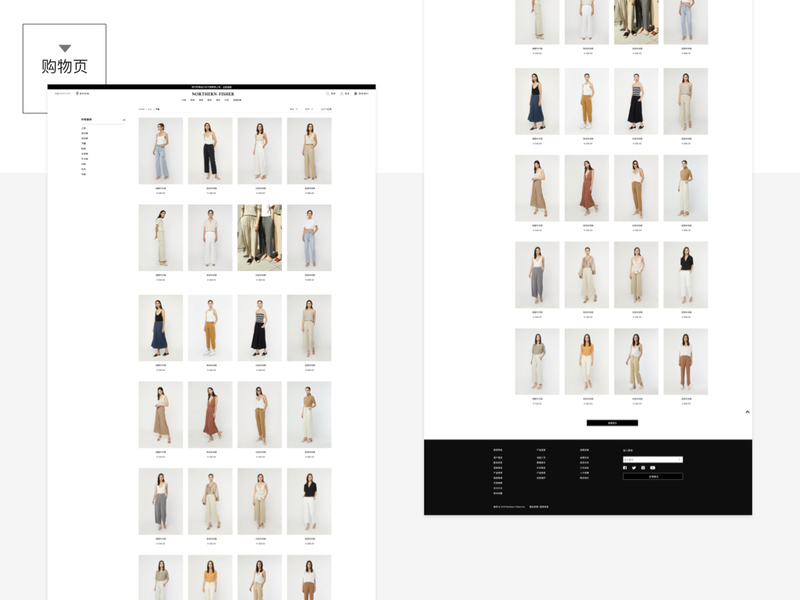Viewport: 800px width, 600px height.
Task: Open mustard trousers product on left page
Action: click(210, 328)
